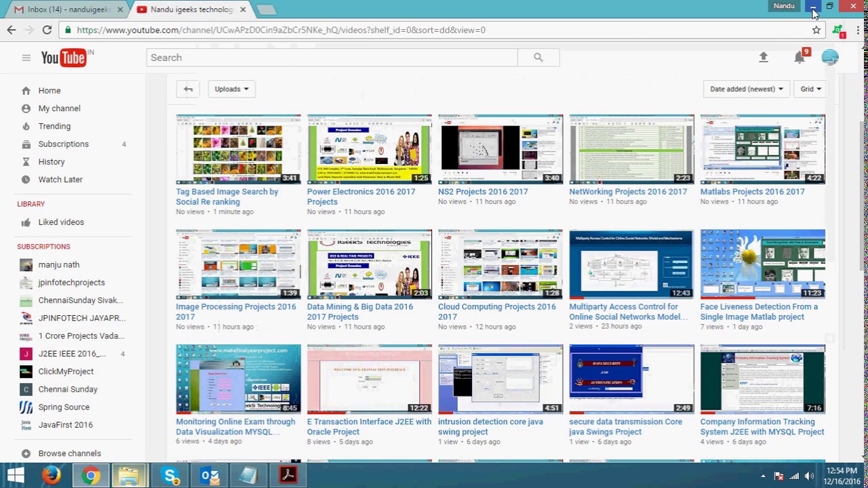Viewport: 868px width, 488px height.
Task: Open the notifications bell
Action: 800,58
